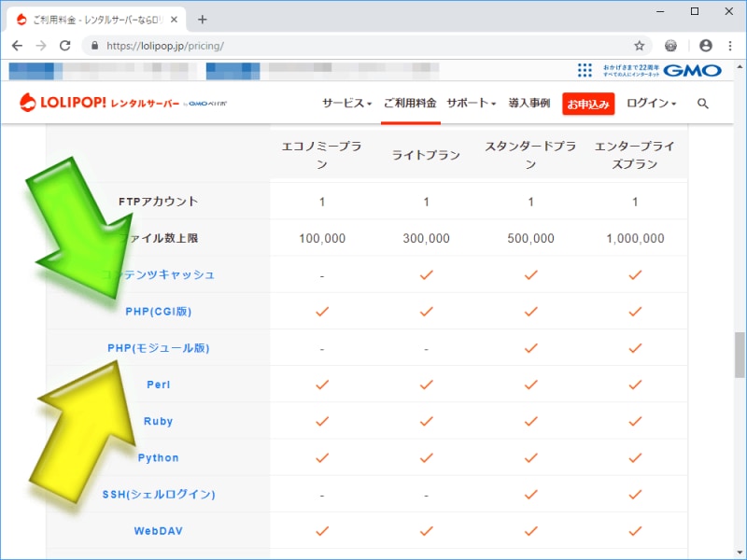Select the 1,000,000 file limit value

tap(635, 238)
